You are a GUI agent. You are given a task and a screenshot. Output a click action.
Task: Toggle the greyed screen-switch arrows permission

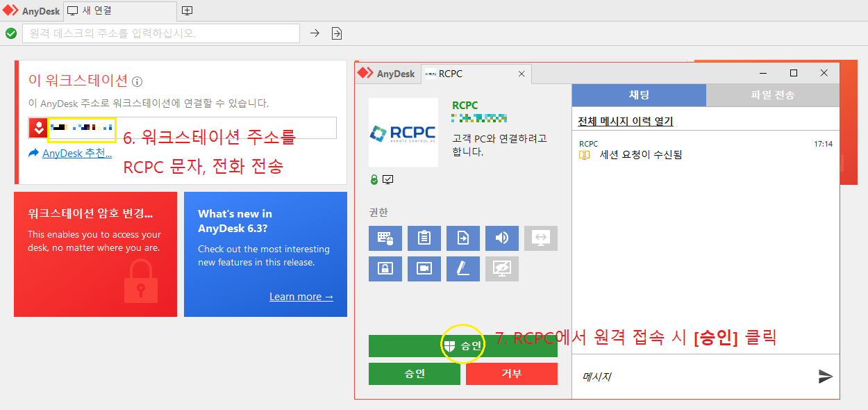tap(541, 238)
